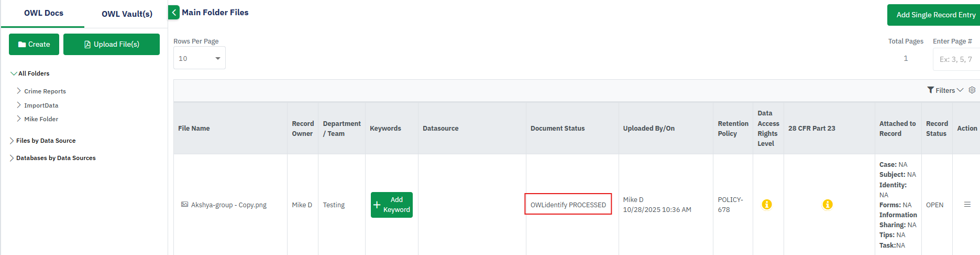
Task: Open table settings gear icon
Action: pyautogui.click(x=972, y=90)
